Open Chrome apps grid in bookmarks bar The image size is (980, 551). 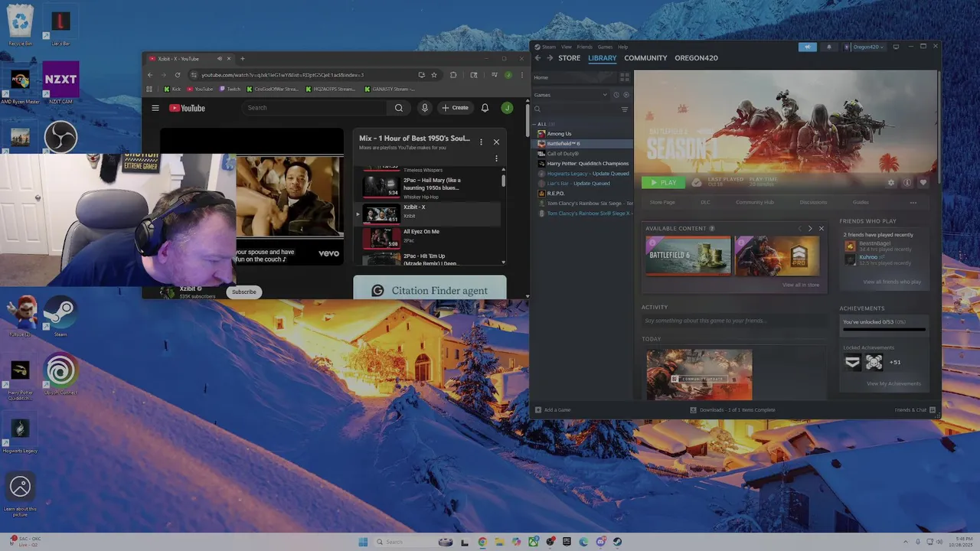(x=149, y=89)
